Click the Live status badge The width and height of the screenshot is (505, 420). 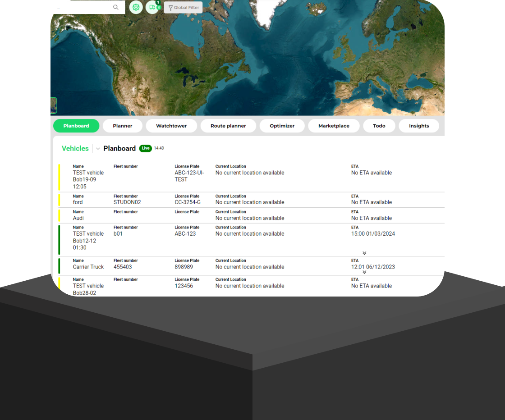[x=145, y=148]
